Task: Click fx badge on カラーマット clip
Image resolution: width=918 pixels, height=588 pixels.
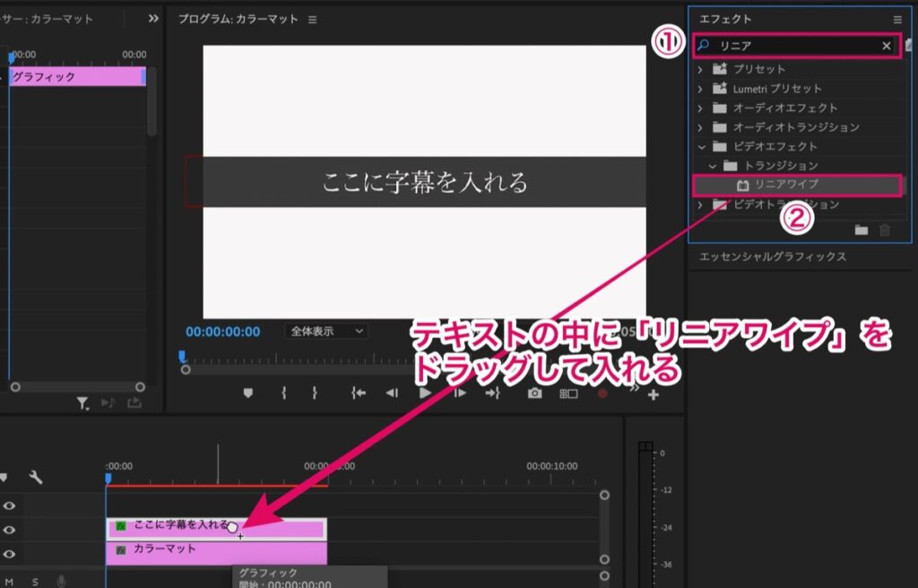Action: pos(121,550)
